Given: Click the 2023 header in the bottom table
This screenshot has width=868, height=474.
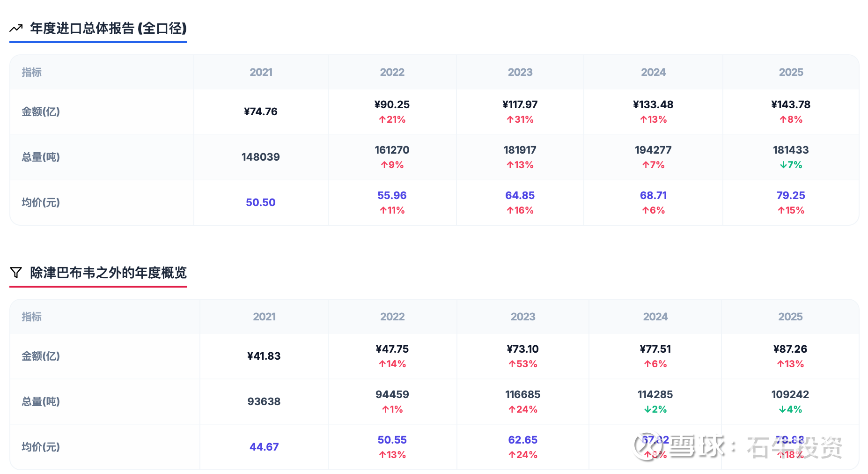Looking at the screenshot, I should click(522, 317).
